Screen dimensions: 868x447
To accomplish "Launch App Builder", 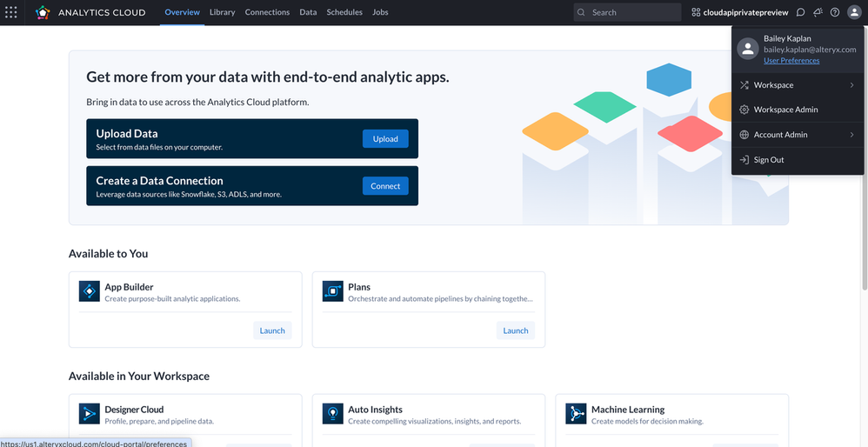I will click(272, 330).
